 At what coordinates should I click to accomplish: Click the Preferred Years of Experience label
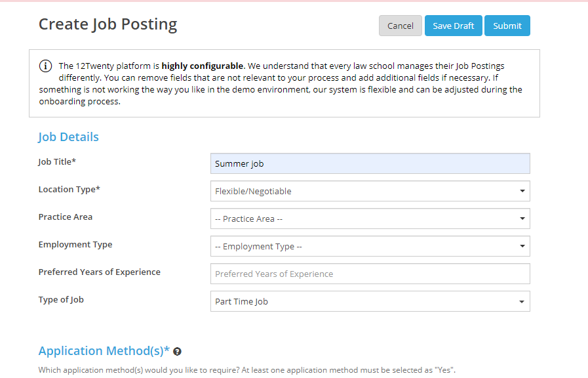click(x=99, y=272)
